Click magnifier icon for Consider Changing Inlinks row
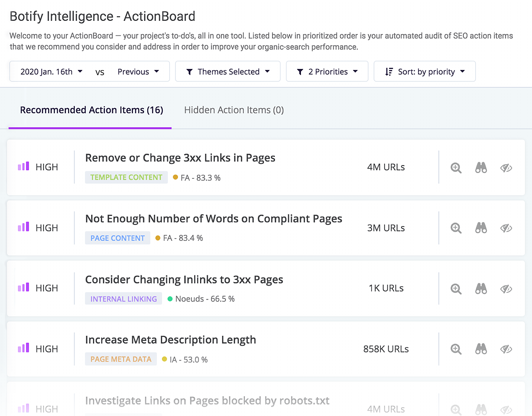This screenshot has height=416, width=532. click(x=456, y=289)
